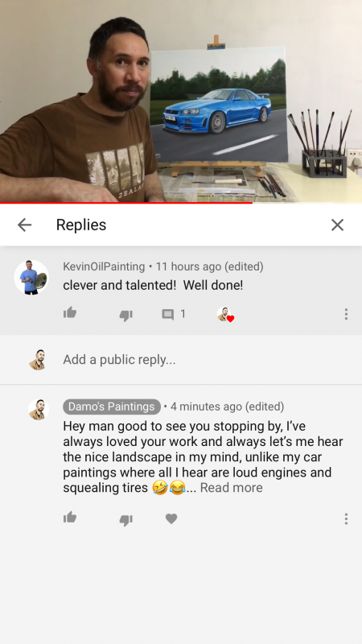Viewport: 362px width, 644px height.
Task: Expand reply with Read more
Action: point(231,488)
